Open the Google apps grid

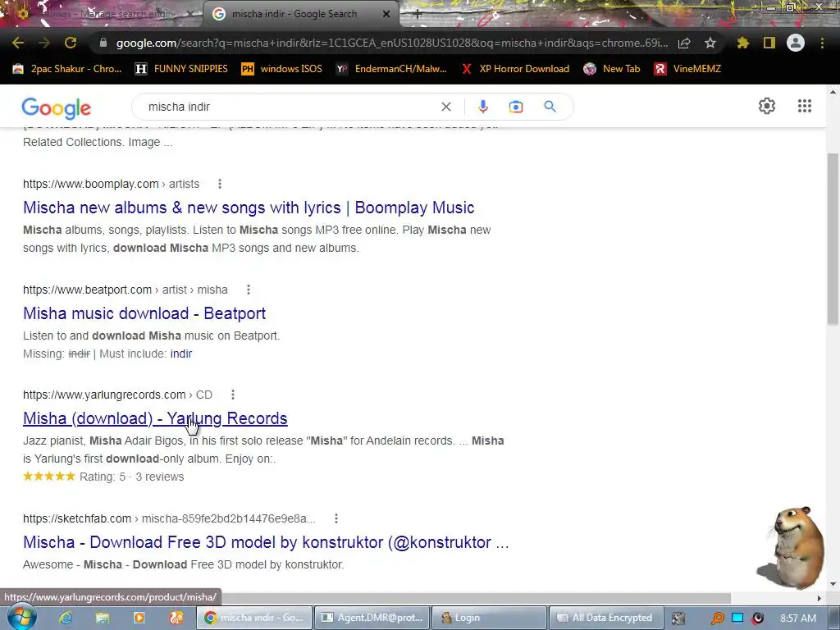click(805, 106)
